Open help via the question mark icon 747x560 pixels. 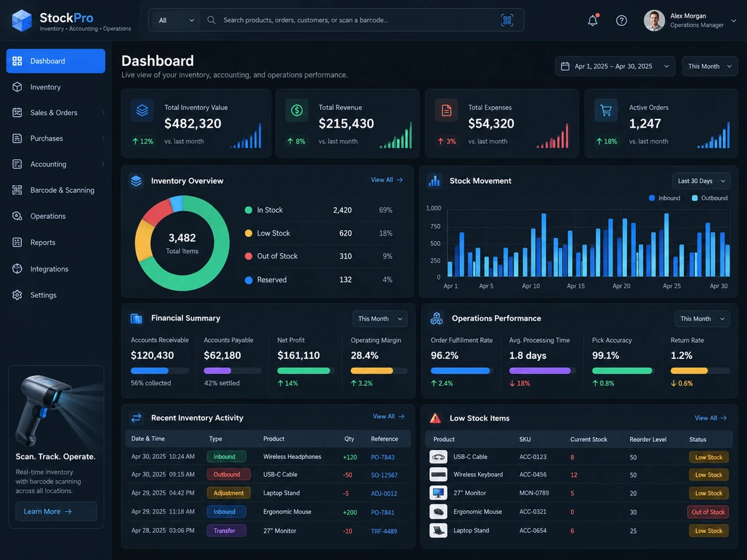click(621, 20)
